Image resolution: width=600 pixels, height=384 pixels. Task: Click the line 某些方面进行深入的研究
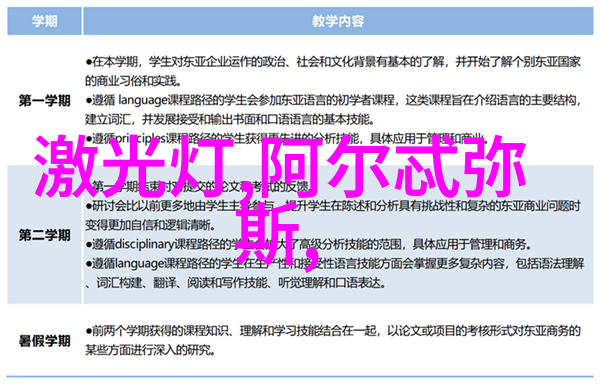pos(150,350)
